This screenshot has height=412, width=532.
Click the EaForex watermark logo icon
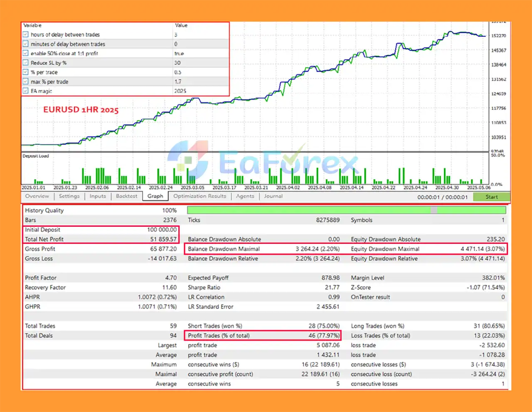(188, 160)
